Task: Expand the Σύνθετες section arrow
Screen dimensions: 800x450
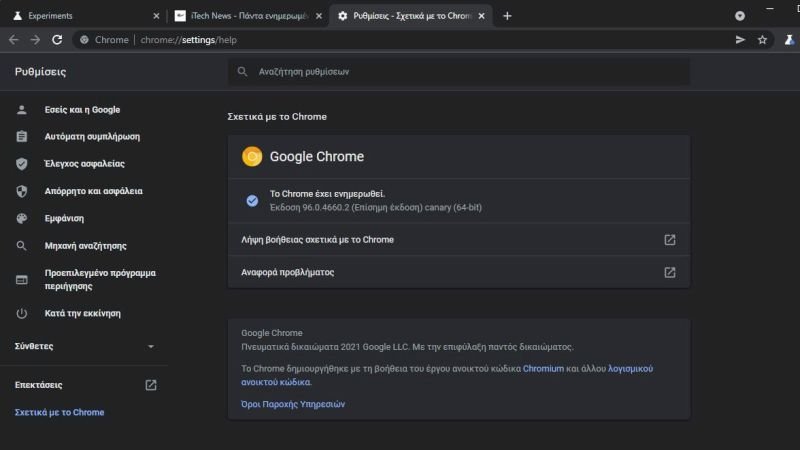Action: pos(151,346)
